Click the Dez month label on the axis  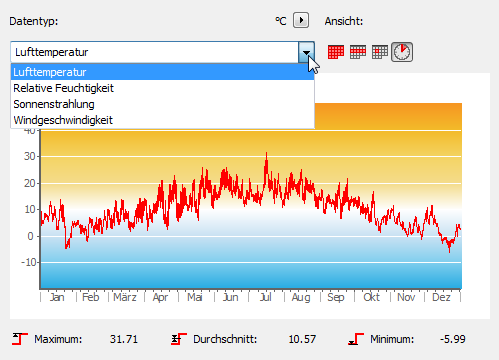[441, 297]
